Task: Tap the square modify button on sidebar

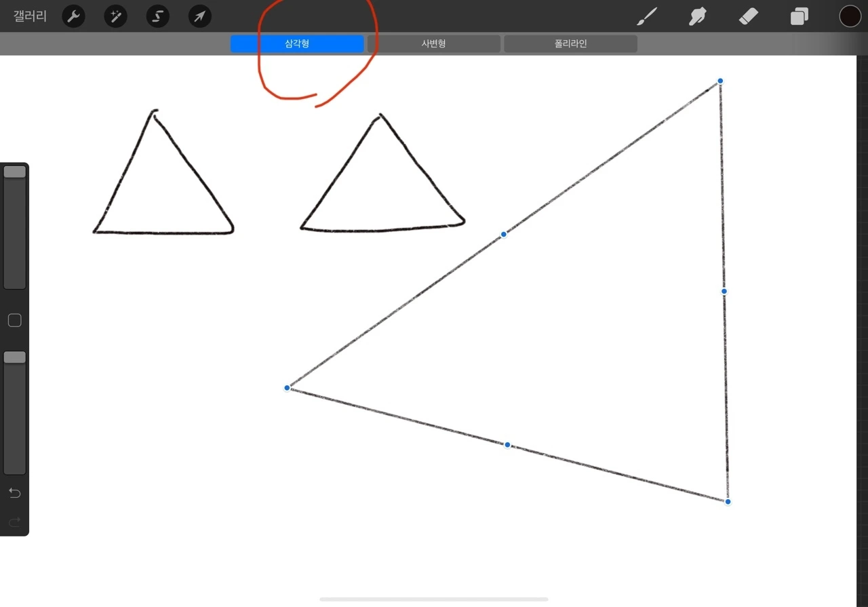Action: pos(14,320)
